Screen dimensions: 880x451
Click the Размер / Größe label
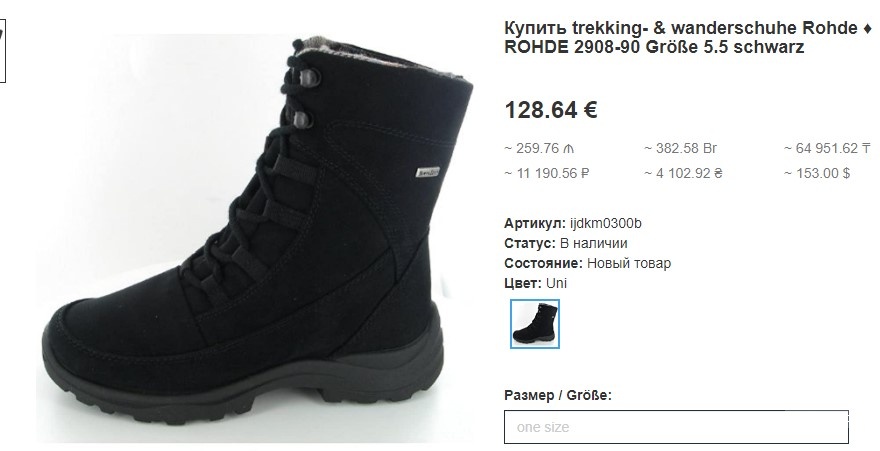point(558,395)
